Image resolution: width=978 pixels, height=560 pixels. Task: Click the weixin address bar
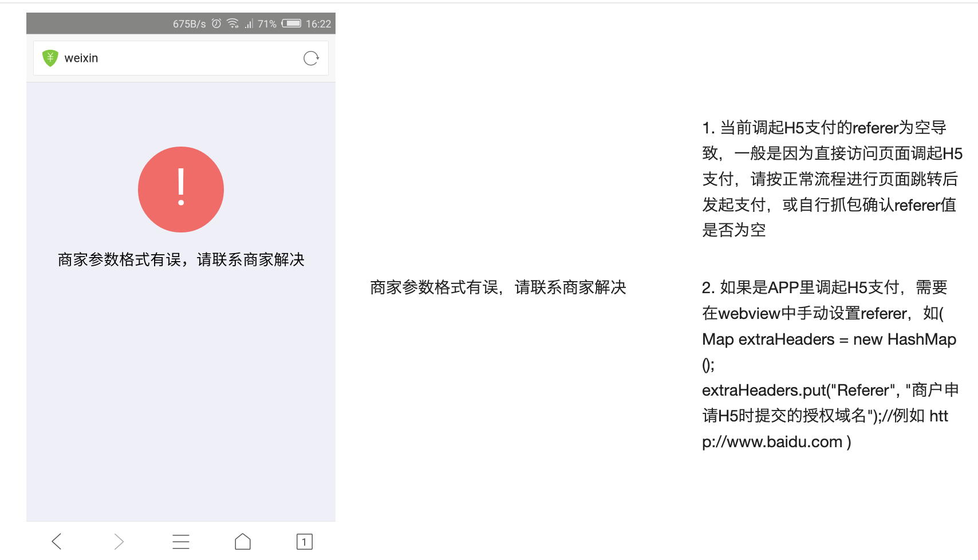[181, 58]
